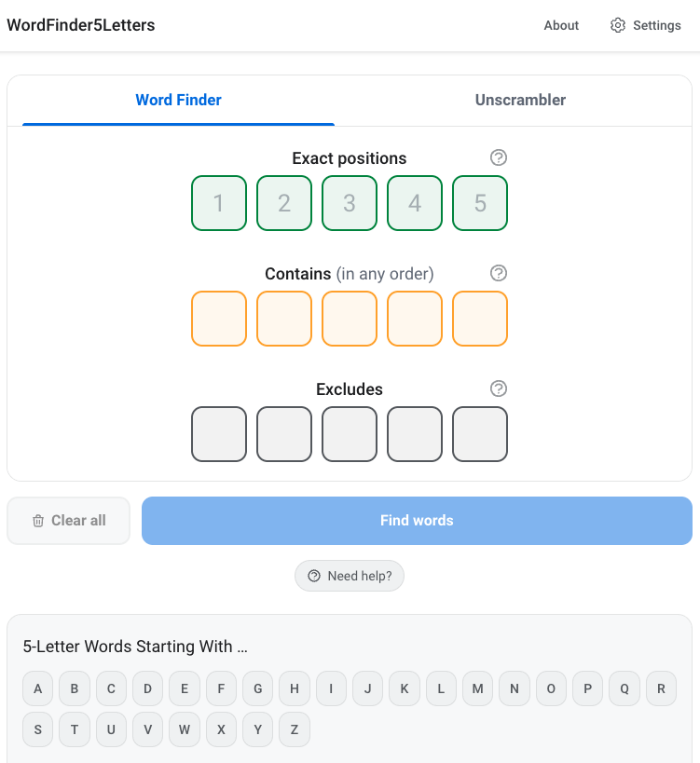The width and height of the screenshot is (700, 763).
Task: Select letter Z in the starting-with list
Action: click(294, 729)
